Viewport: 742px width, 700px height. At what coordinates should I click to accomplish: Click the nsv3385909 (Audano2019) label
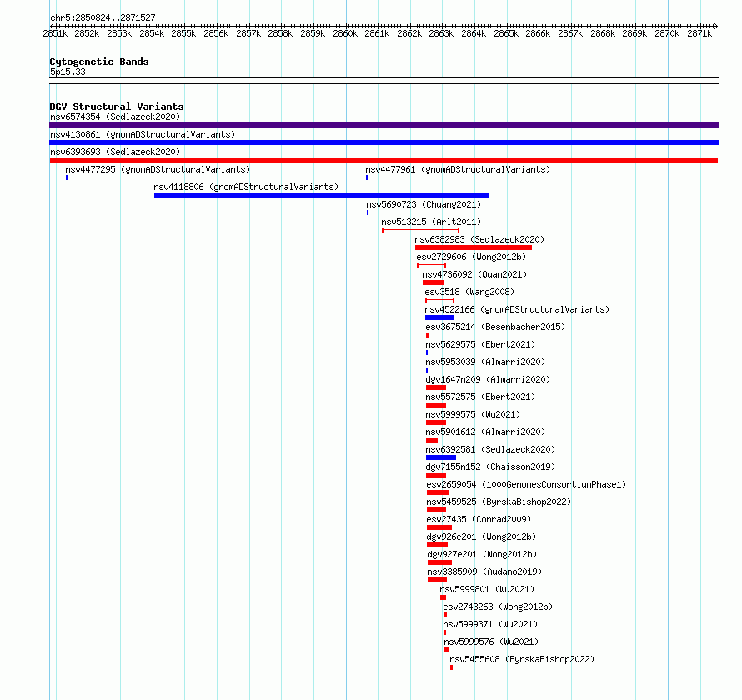click(484, 572)
